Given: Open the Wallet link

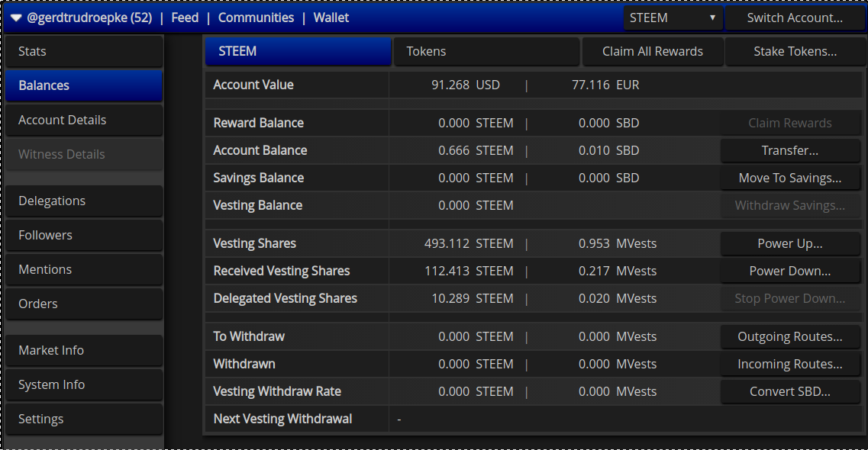Looking at the screenshot, I should (x=331, y=18).
